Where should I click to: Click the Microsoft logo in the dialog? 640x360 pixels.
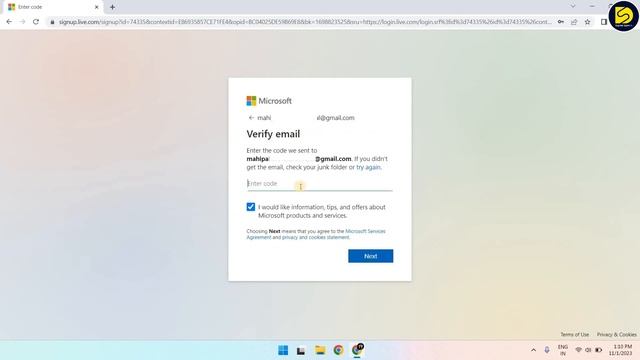tap(269, 101)
